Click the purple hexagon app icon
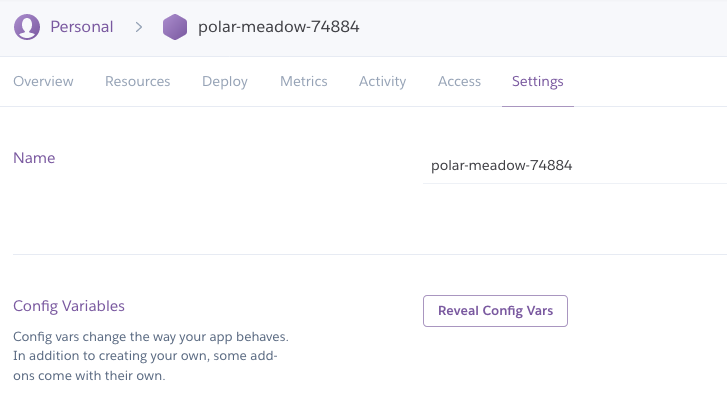The image size is (727, 413). click(x=175, y=27)
